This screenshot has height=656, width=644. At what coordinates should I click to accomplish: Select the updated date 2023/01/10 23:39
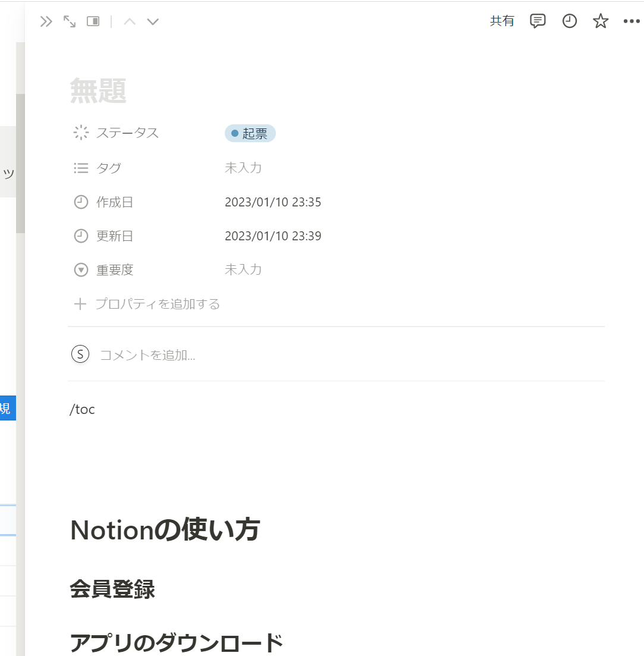[273, 236]
